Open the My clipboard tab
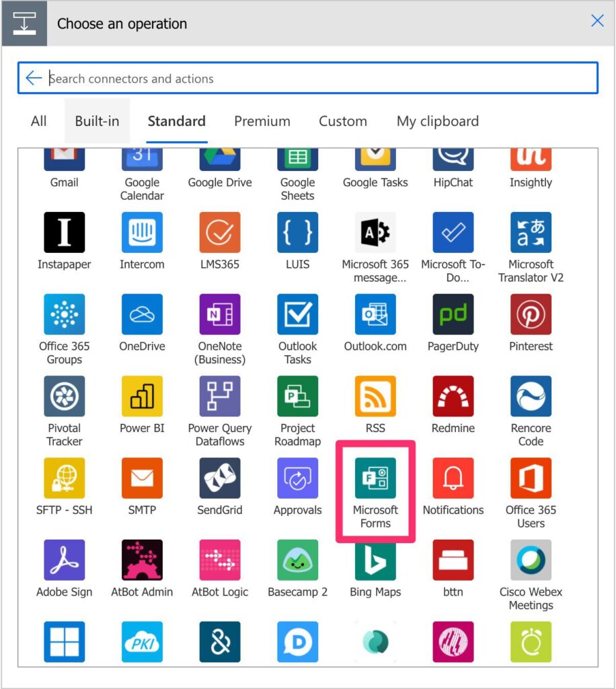 pos(438,121)
